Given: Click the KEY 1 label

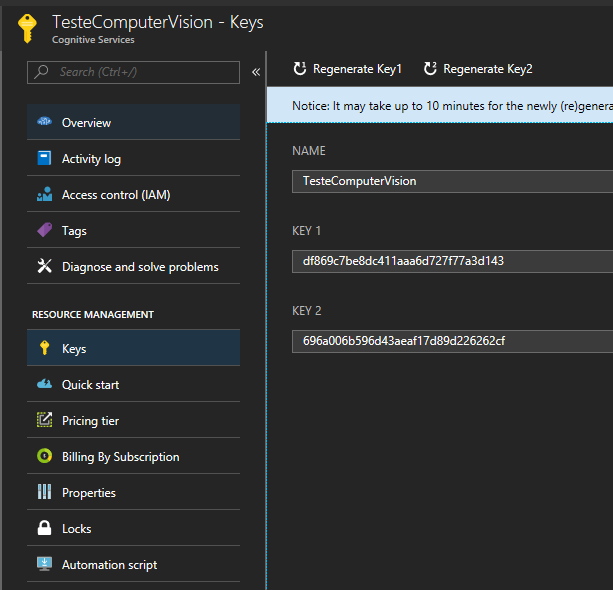Looking at the screenshot, I should click(306, 231).
